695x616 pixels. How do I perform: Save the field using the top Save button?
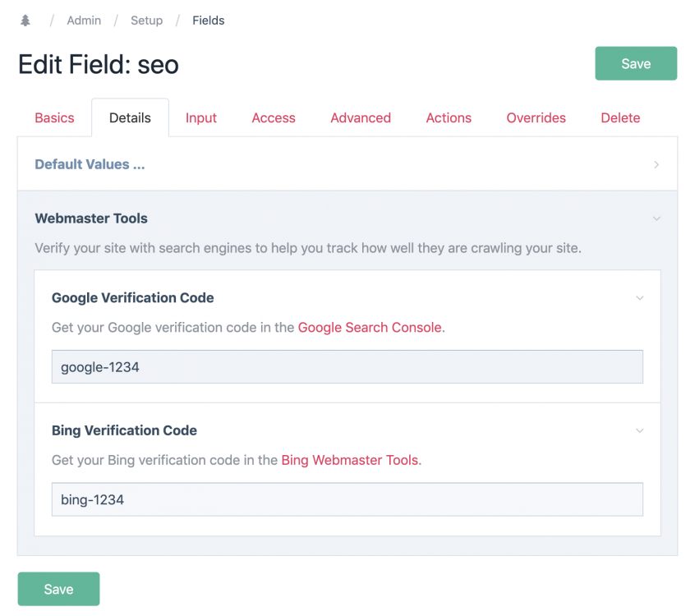(636, 63)
